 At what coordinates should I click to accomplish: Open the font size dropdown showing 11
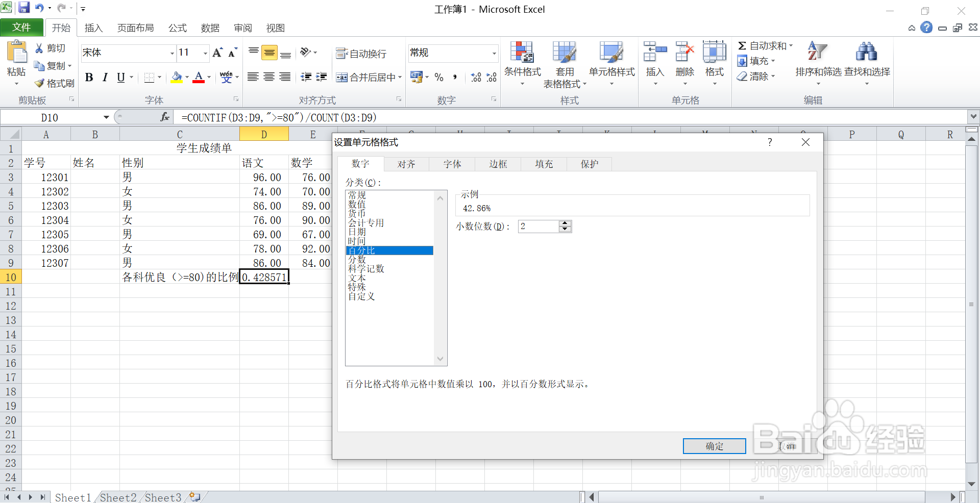pos(206,53)
